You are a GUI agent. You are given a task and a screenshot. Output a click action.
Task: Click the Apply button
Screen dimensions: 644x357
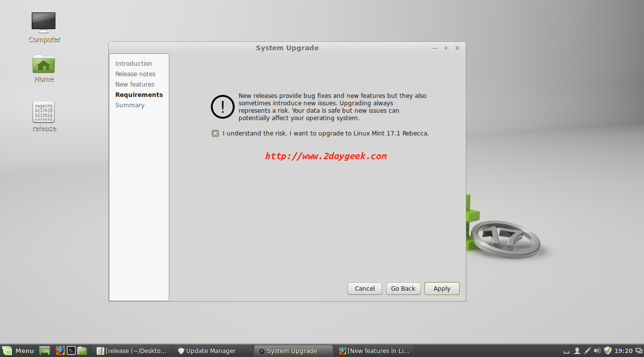pyautogui.click(x=442, y=288)
